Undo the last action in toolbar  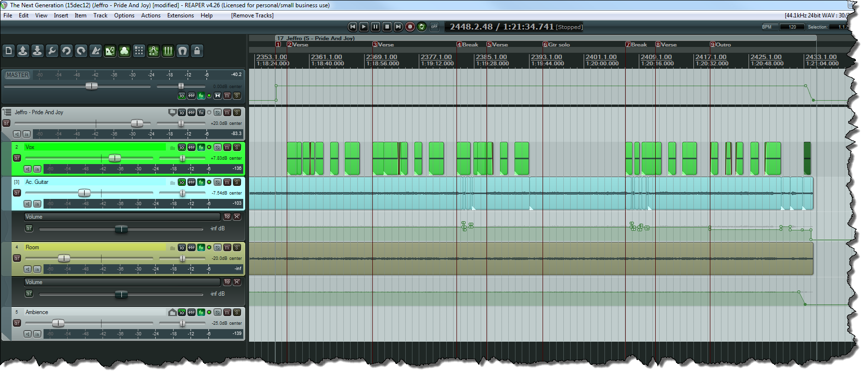tap(66, 51)
